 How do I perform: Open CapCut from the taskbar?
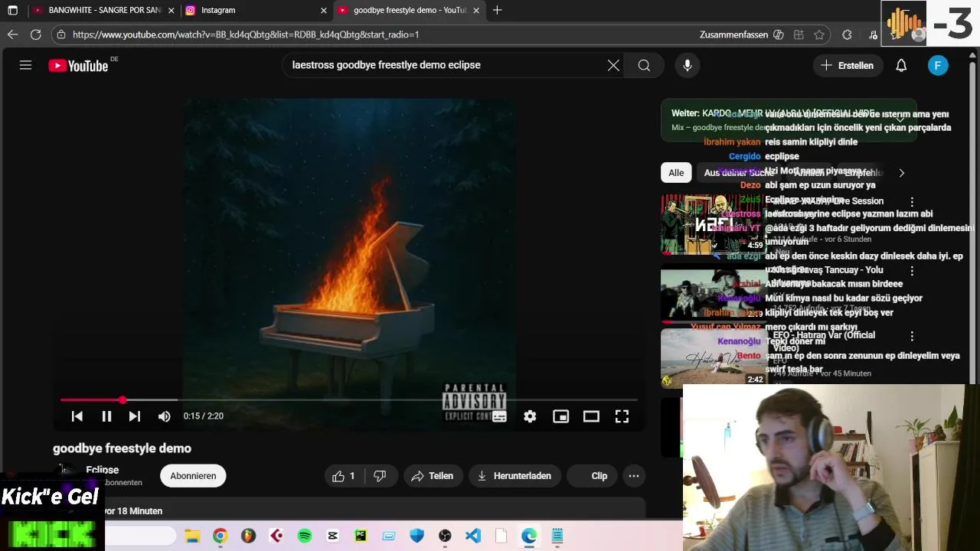click(332, 536)
